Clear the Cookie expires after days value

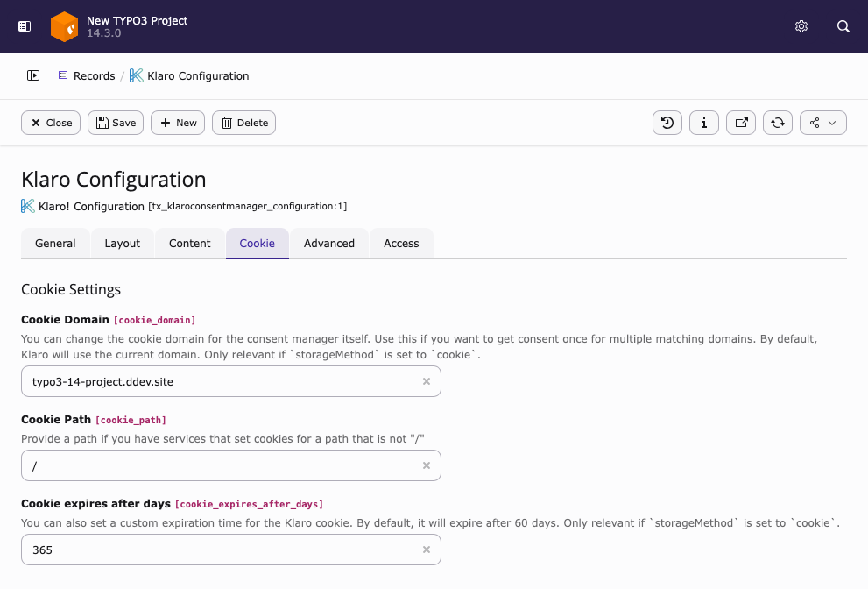(427, 550)
